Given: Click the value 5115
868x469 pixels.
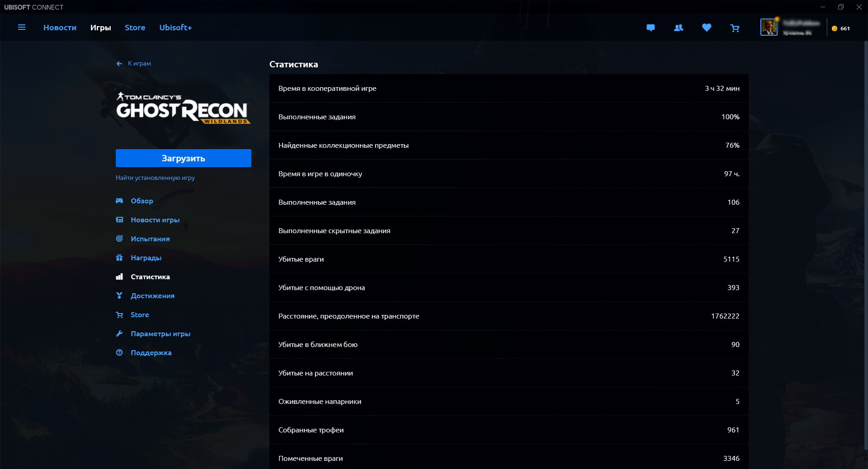Looking at the screenshot, I should pyautogui.click(x=731, y=259).
